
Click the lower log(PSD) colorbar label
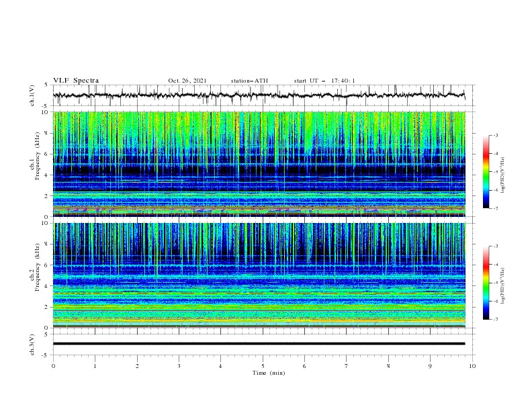click(x=503, y=286)
